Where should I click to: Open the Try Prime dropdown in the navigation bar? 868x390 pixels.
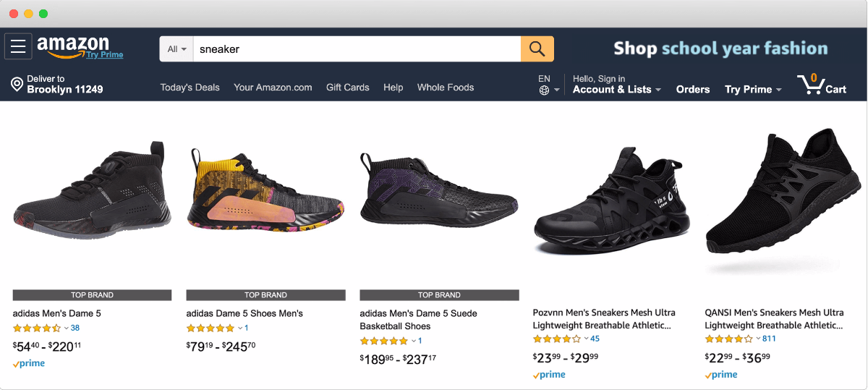[753, 90]
